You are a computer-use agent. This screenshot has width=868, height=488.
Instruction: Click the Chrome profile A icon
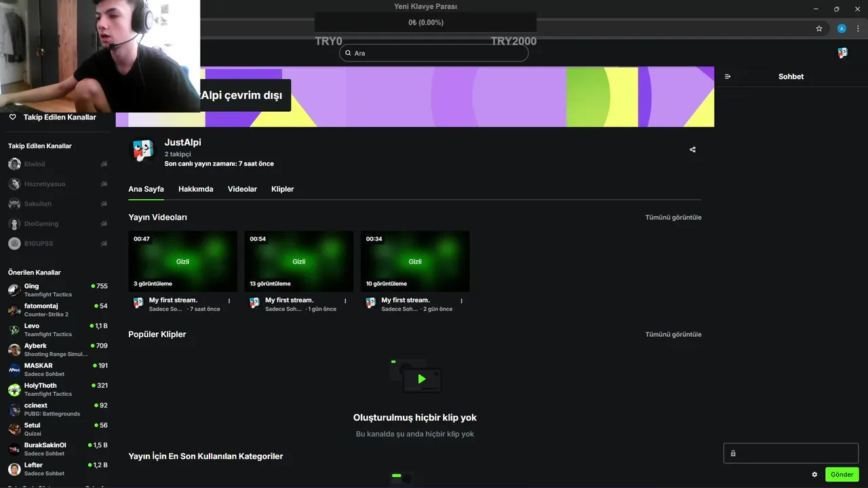coord(842,28)
